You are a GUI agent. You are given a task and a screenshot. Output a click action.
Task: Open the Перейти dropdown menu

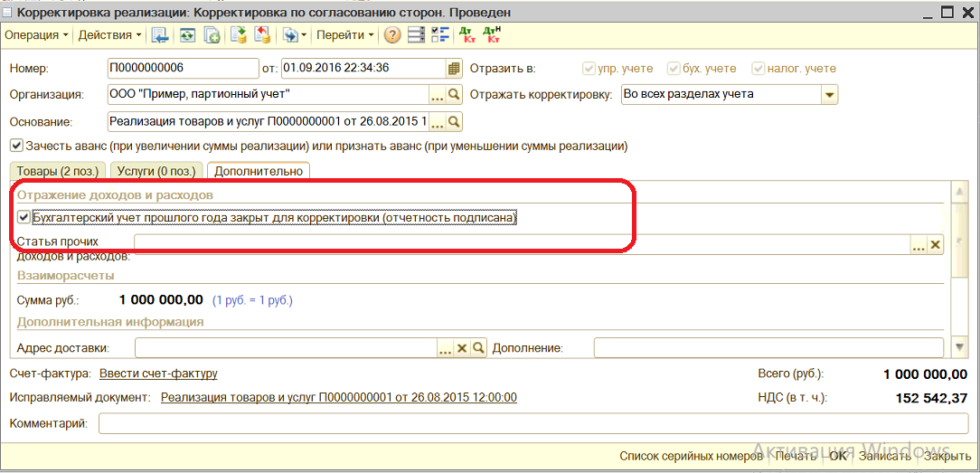pos(345,35)
